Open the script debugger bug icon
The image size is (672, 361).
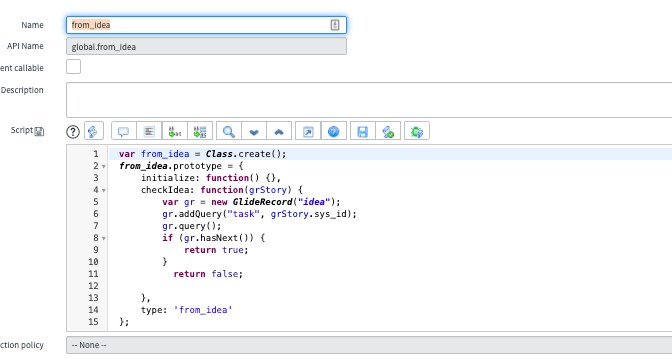point(417,131)
